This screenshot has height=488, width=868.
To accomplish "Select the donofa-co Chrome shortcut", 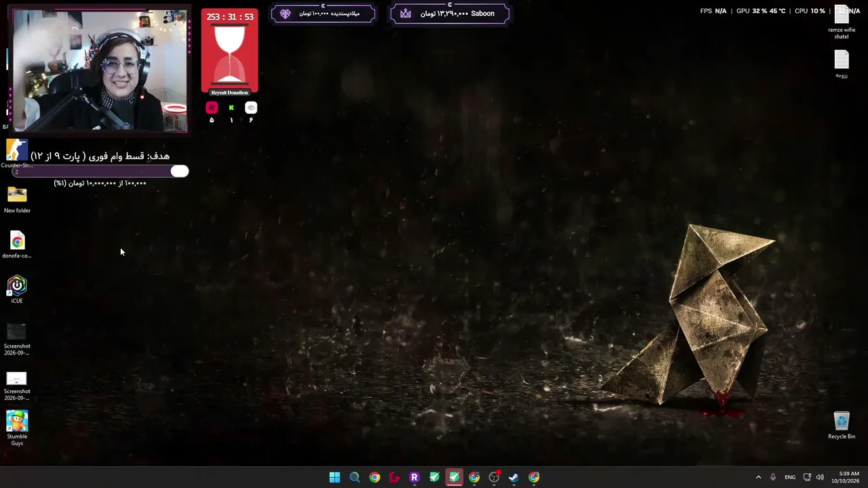I will 17,245.
